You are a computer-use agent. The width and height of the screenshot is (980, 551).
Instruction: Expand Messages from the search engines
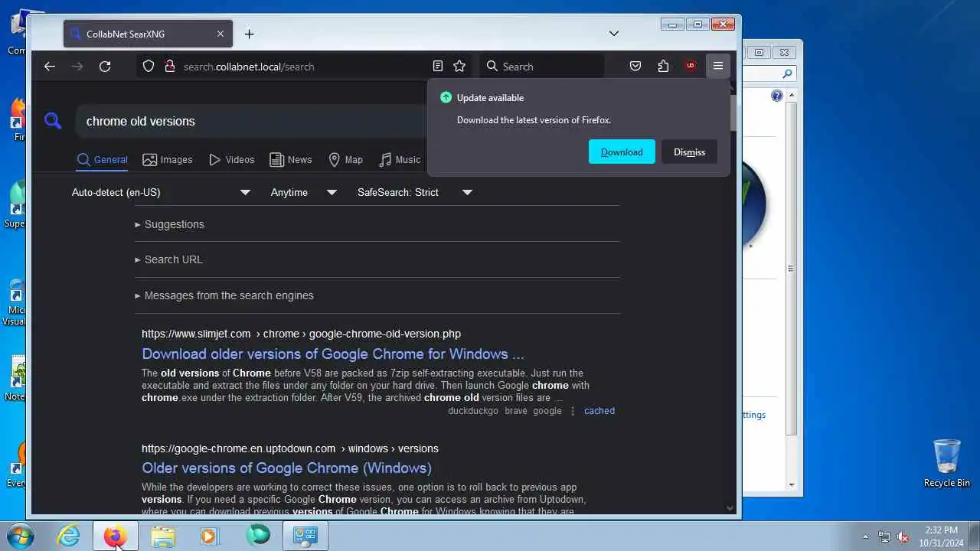[x=224, y=295]
